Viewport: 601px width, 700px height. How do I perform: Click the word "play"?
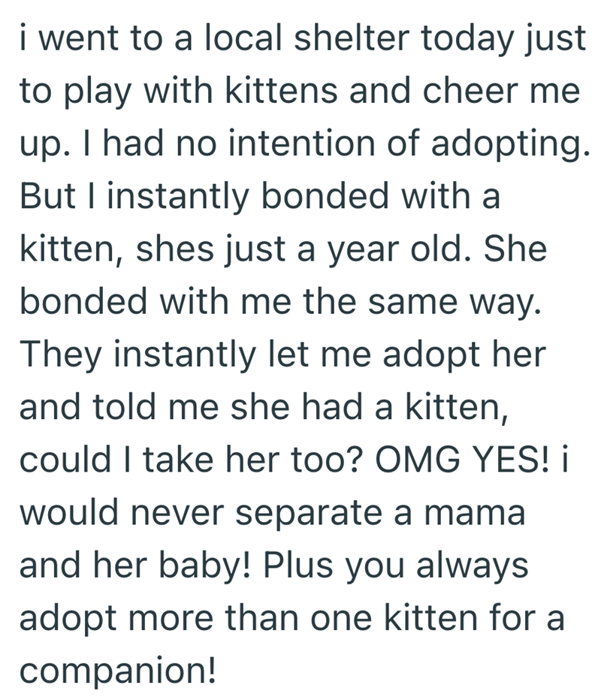[x=95, y=92]
